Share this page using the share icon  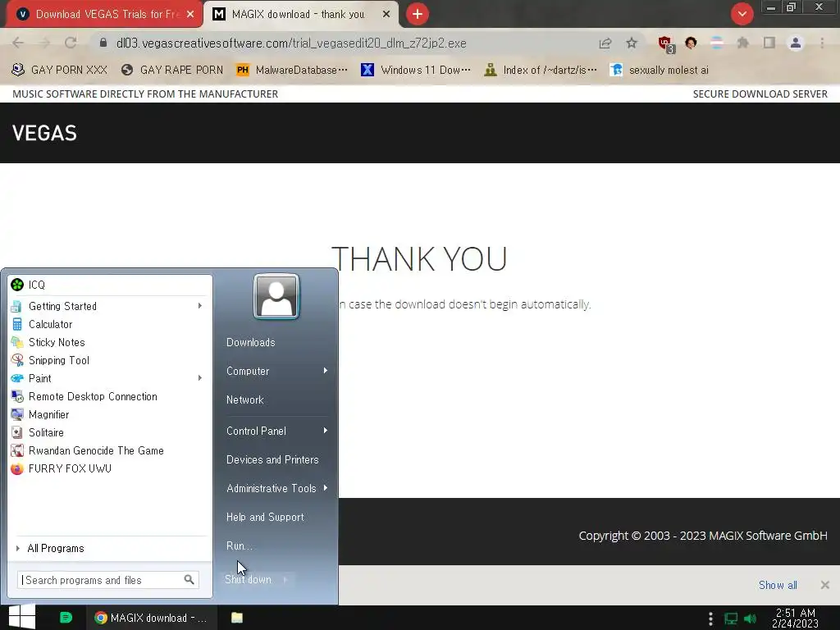(605, 43)
